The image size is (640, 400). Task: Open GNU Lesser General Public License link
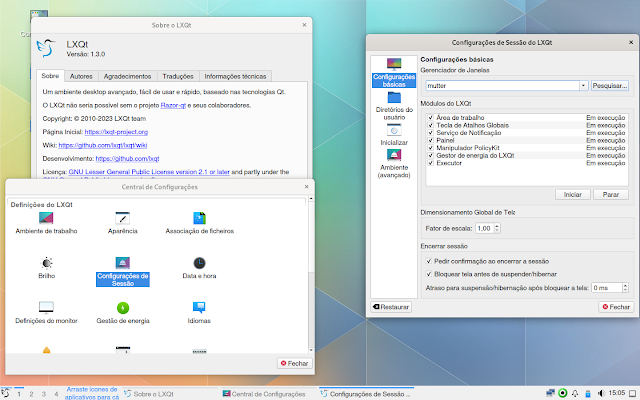[x=149, y=172]
